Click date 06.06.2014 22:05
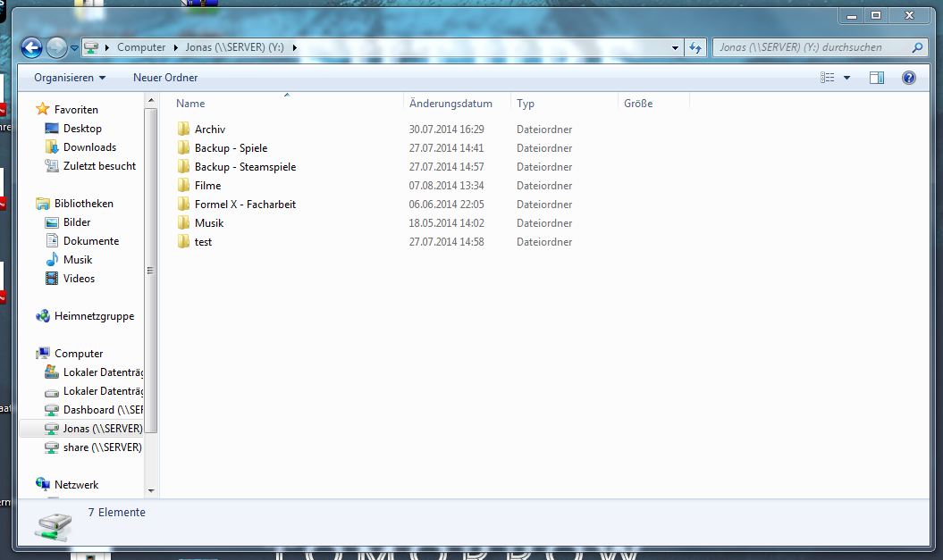The image size is (943, 560). 446,205
